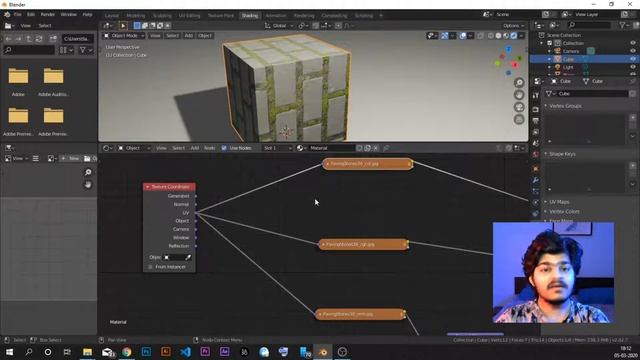Expand the Vertex Colors panel

coord(564,211)
